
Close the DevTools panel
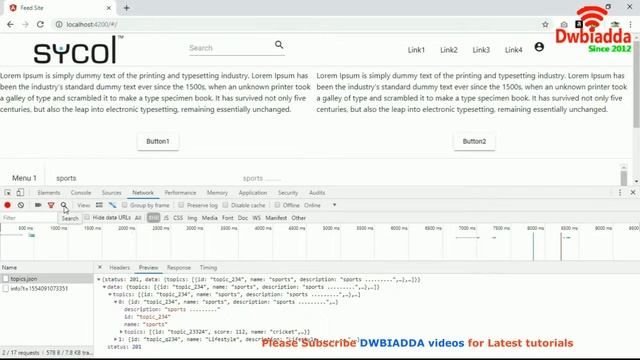[633, 192]
